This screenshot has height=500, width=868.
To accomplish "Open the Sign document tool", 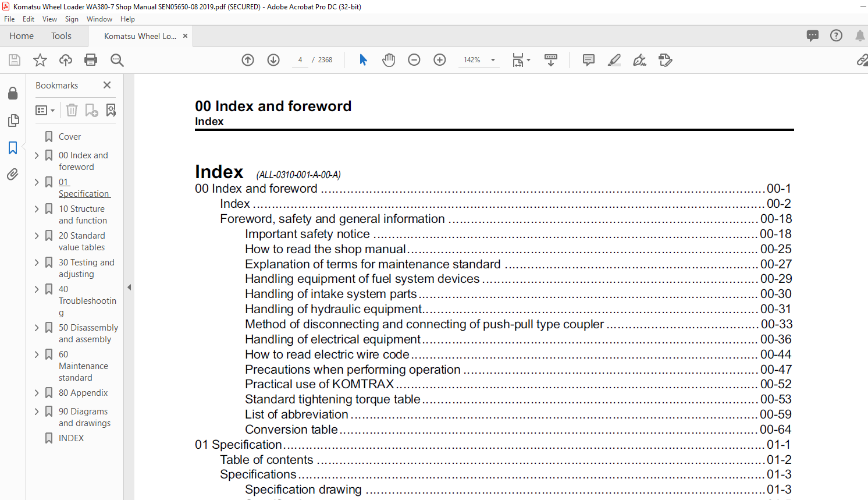I will 640,60.
